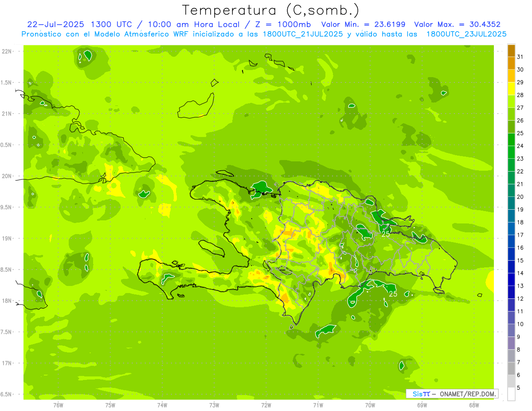
Task: Click the '68W' longitude label
Action: 474,405
